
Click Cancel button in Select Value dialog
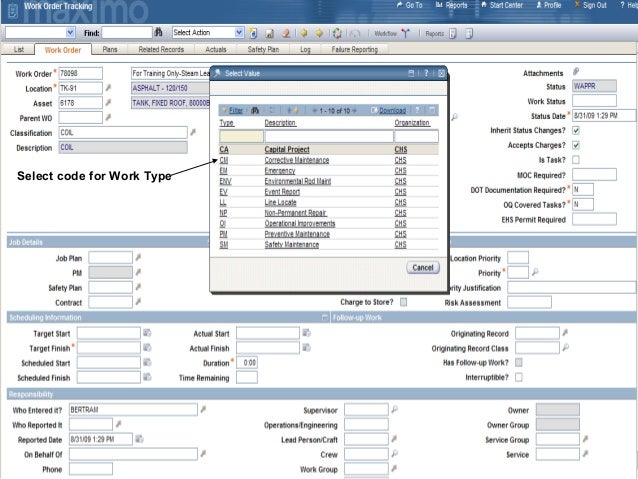click(x=423, y=268)
